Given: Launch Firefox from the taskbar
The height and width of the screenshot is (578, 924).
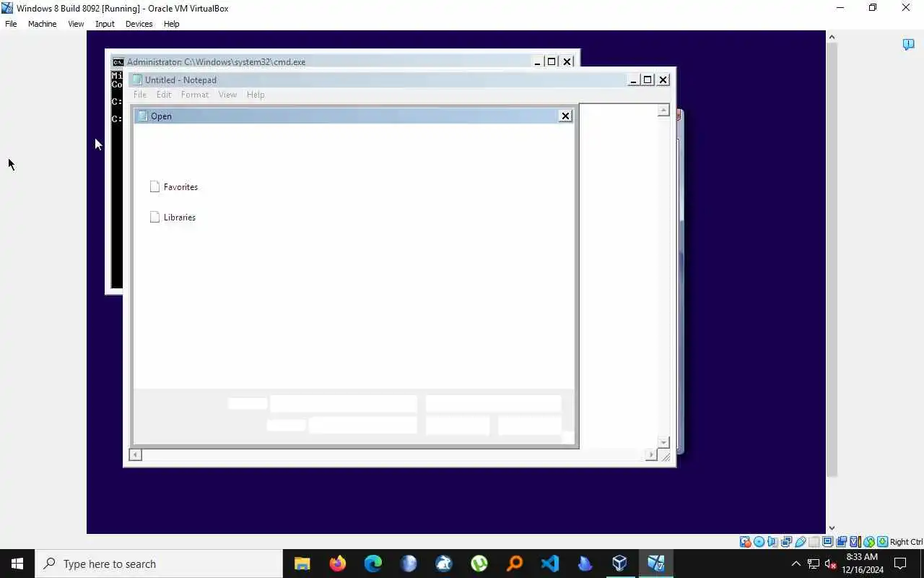Looking at the screenshot, I should tap(337, 564).
